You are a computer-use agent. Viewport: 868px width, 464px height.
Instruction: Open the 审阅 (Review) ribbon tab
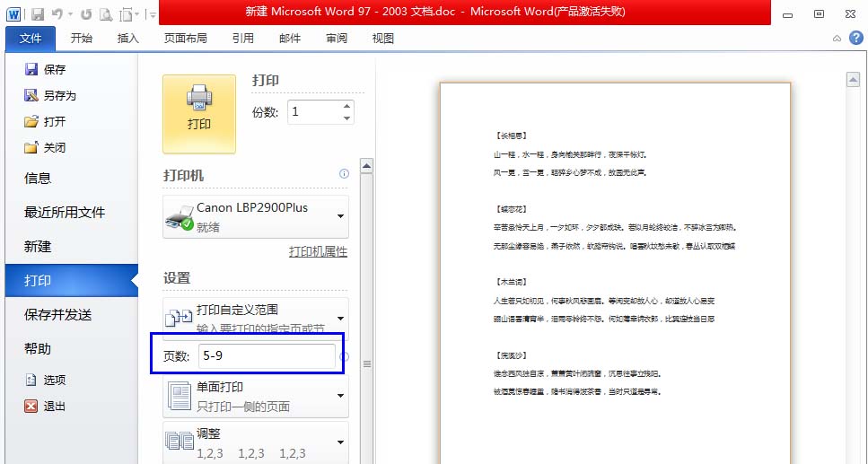pyautogui.click(x=337, y=39)
